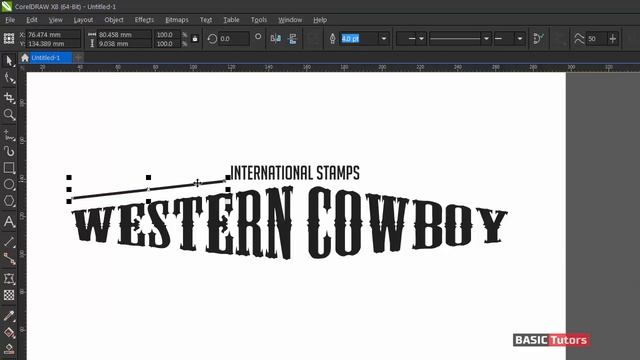Screen dimensions: 640x360
Task: Open the Table menu
Action: [231, 20]
